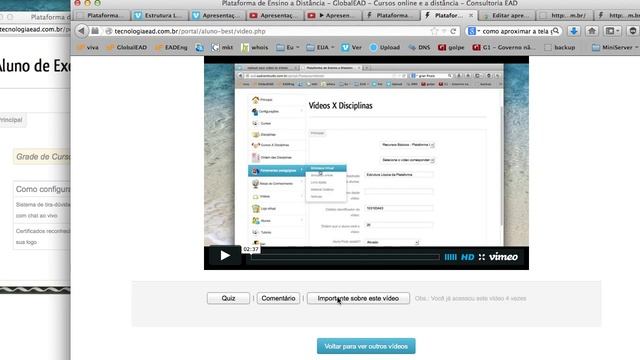Expand the Eu bookmarks folder
This screenshot has width=640, height=360.
pos(288,47)
